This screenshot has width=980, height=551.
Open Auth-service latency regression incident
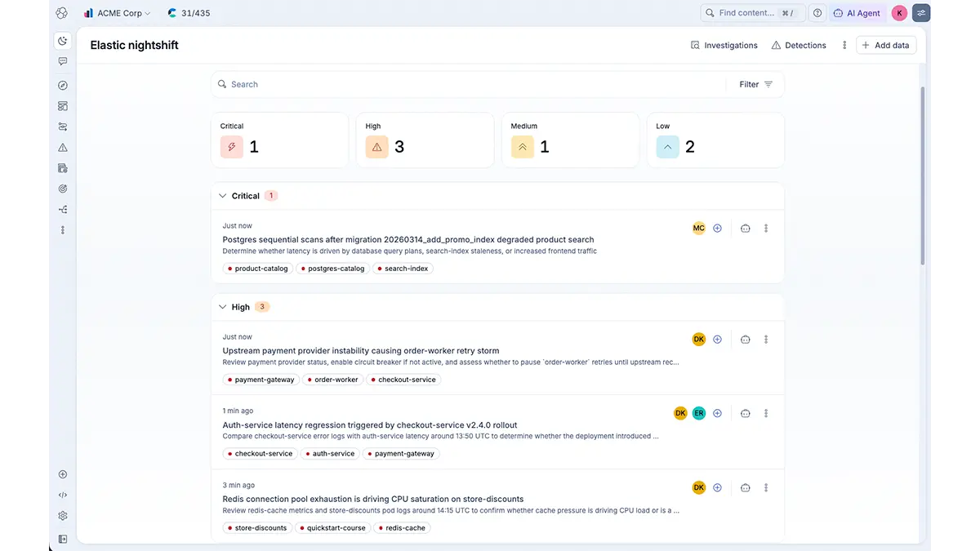pyautogui.click(x=370, y=425)
